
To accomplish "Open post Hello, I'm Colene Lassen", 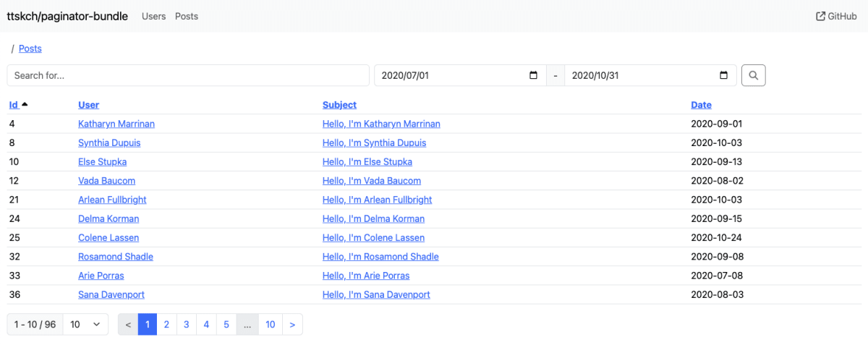I will tap(373, 237).
